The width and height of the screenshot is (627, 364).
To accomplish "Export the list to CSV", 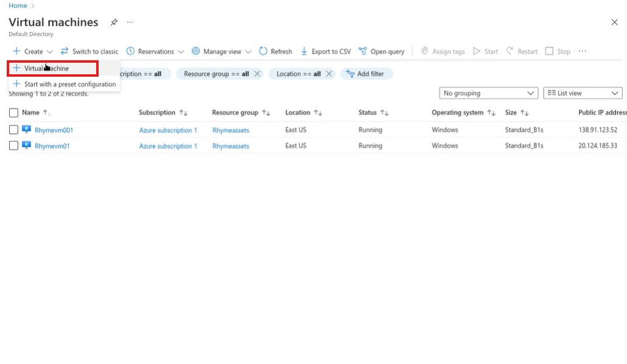I will click(x=326, y=51).
